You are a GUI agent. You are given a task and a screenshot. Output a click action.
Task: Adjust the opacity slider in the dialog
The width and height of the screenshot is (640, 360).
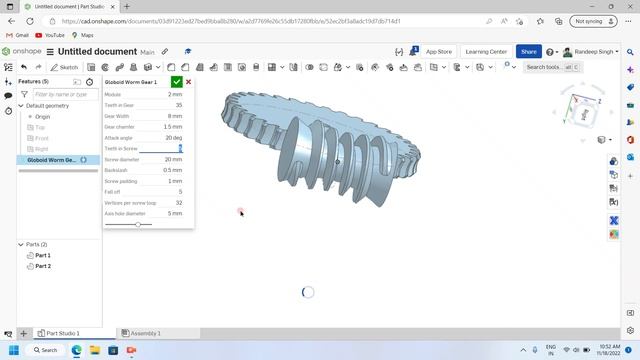[x=138, y=224]
